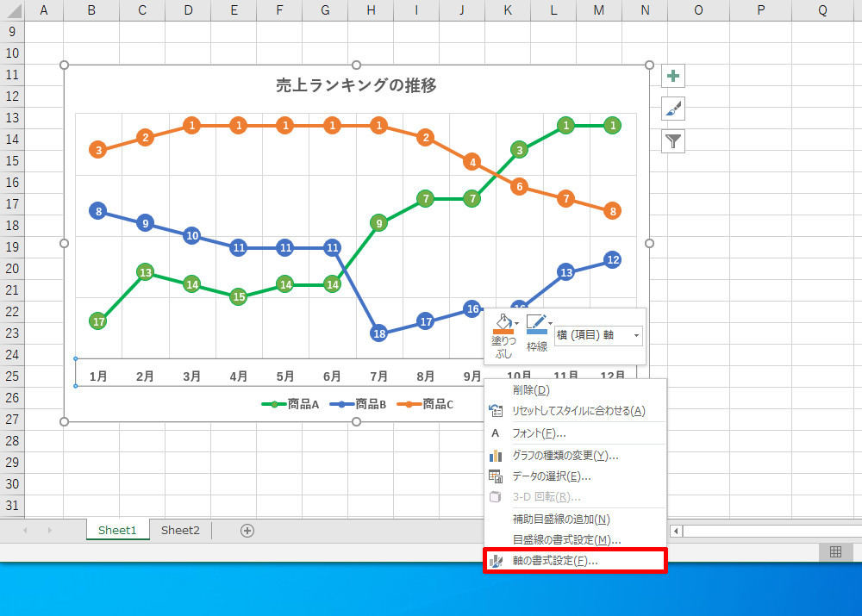862x616 pixels.
Task: Open the Chart Filters funnel button
Action: [x=673, y=142]
